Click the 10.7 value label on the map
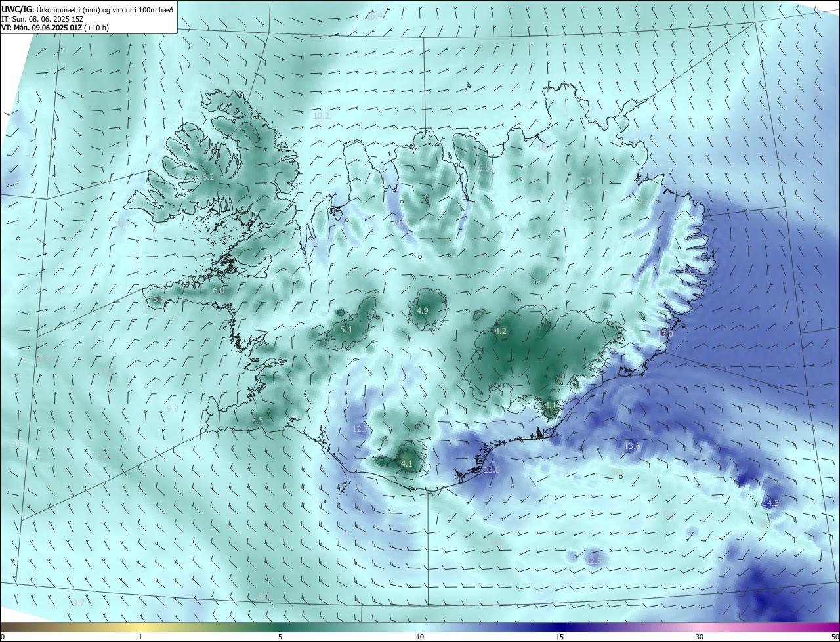The width and height of the screenshot is (840, 642). click(x=123, y=224)
